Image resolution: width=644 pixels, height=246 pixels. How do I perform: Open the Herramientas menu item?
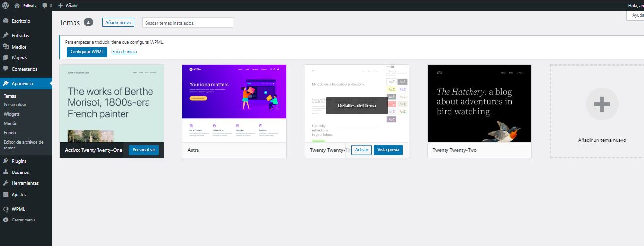coord(26,183)
